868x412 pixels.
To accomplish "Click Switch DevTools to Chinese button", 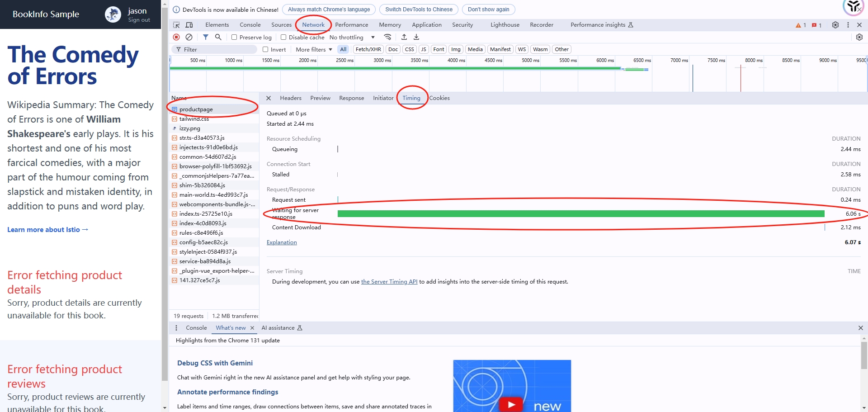I will (419, 9).
